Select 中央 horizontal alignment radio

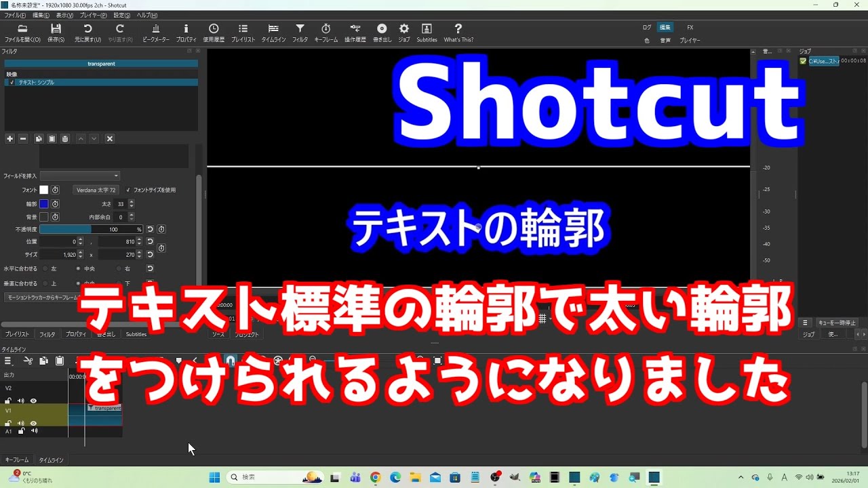pos(79,268)
